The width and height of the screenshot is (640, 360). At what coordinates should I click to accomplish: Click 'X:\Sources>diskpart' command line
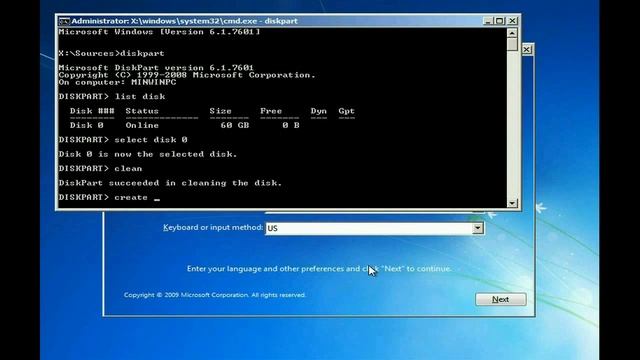(111, 53)
